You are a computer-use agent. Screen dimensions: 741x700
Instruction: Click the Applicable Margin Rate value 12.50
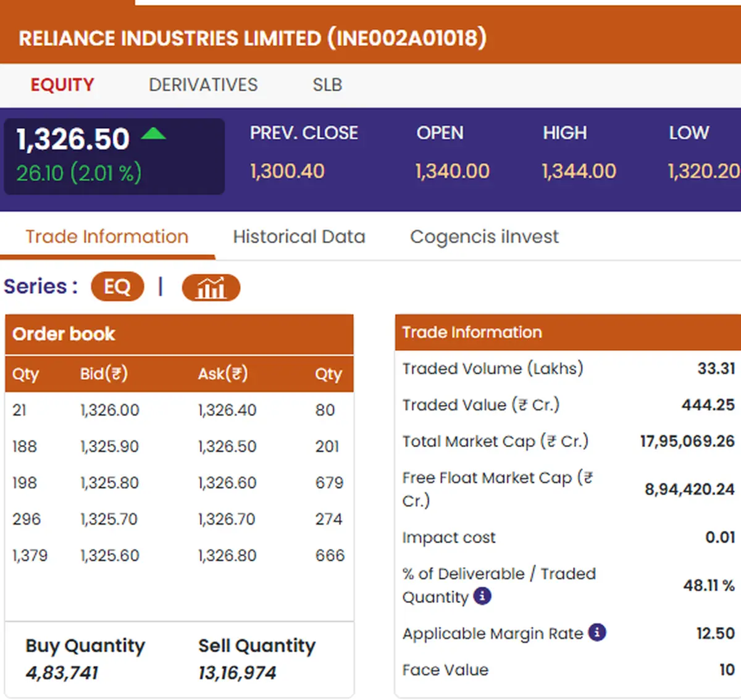click(x=716, y=633)
